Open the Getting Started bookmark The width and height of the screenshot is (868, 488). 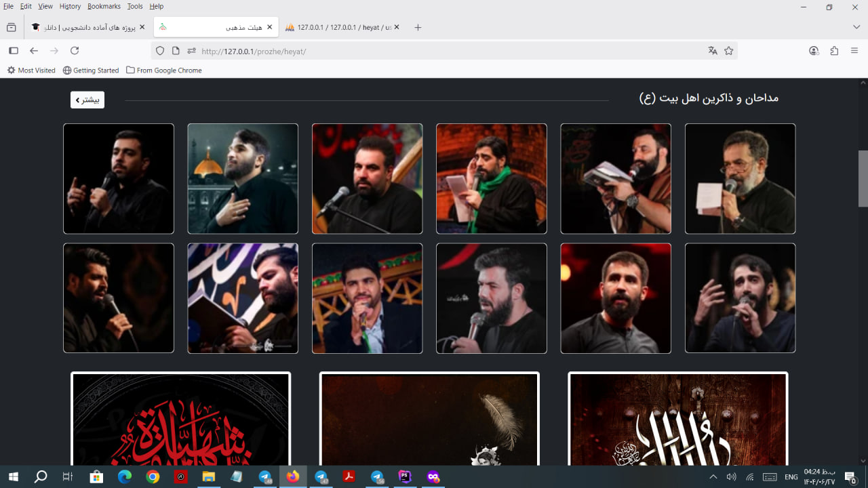(91, 70)
